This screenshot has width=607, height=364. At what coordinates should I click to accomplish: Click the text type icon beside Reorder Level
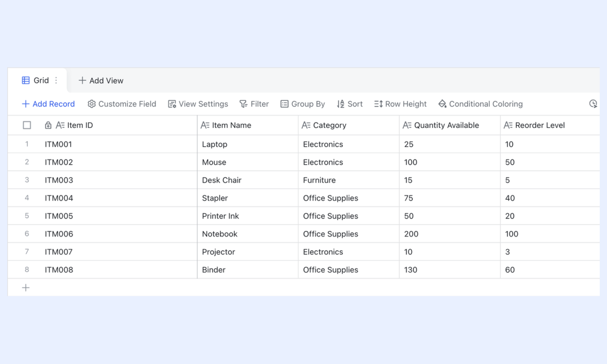pos(508,125)
